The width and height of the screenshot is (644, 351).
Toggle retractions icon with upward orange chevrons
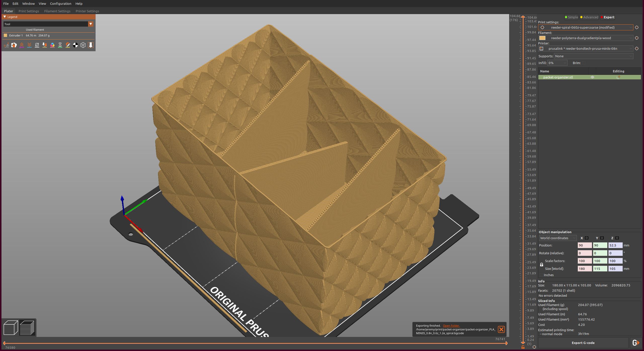point(22,45)
